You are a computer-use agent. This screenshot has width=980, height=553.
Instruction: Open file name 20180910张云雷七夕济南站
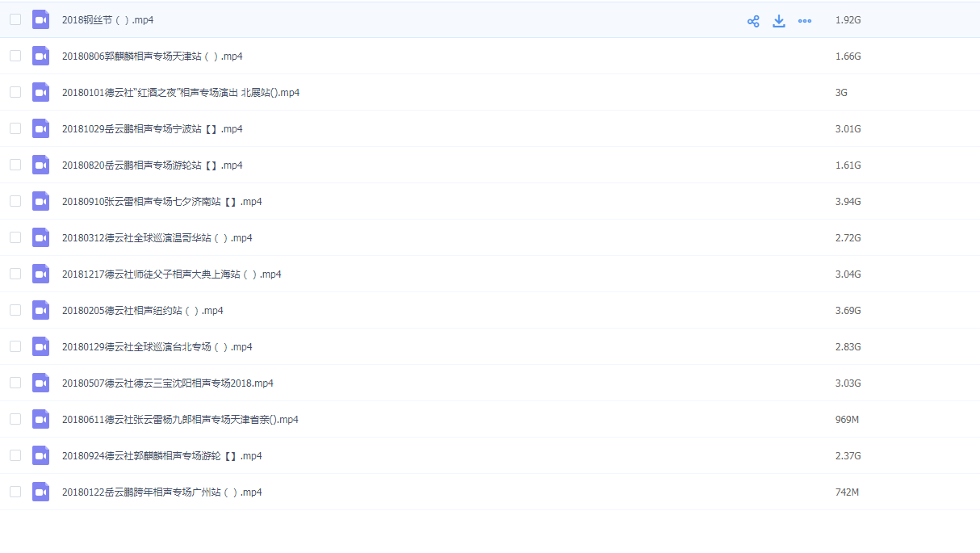(x=162, y=202)
